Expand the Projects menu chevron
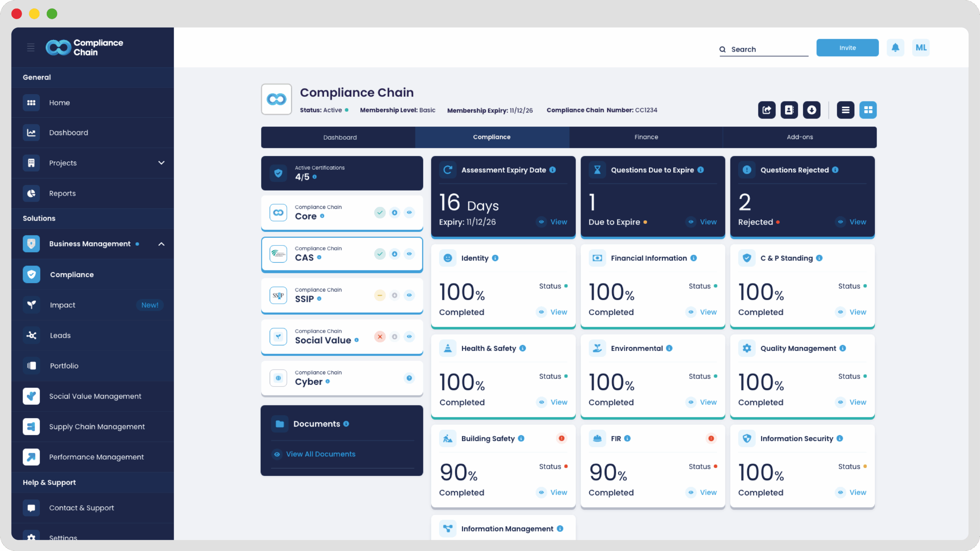 (x=161, y=163)
